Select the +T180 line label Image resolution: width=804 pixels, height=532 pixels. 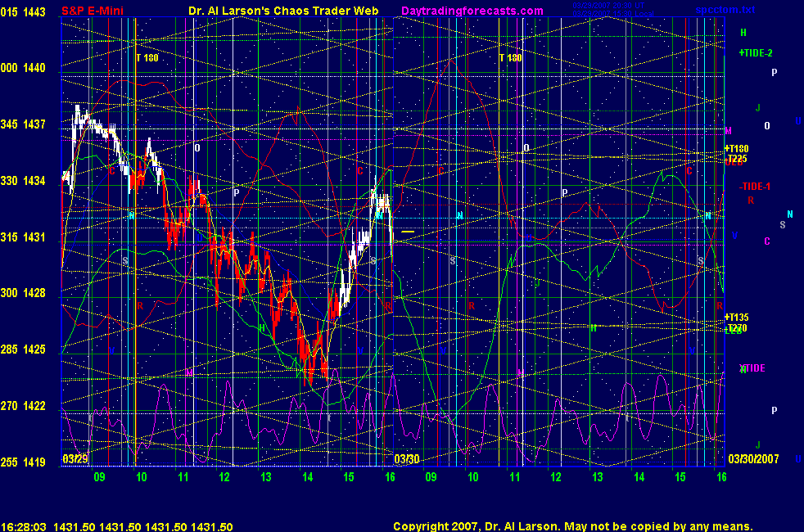tap(736, 149)
